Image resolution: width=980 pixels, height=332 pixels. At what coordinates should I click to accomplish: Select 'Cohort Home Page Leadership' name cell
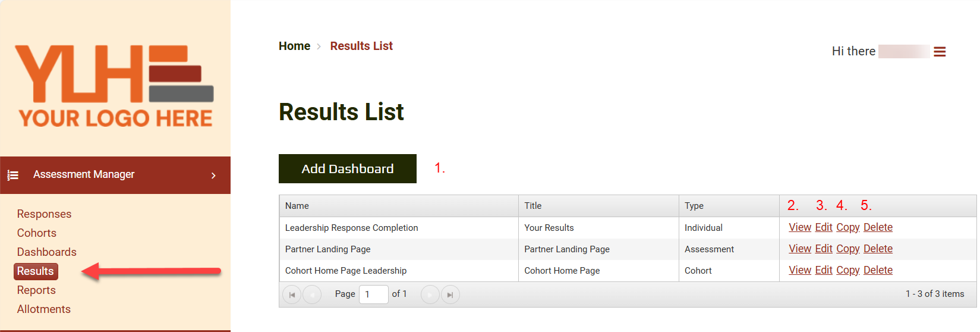point(399,271)
